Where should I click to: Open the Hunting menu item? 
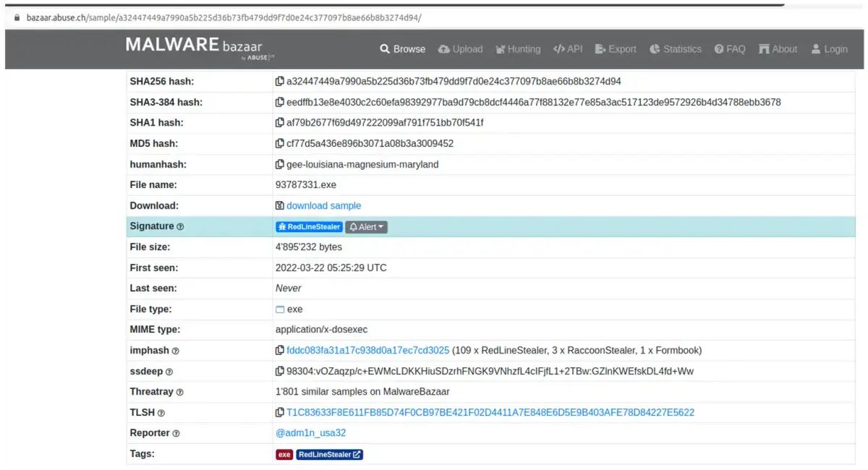[x=518, y=49]
